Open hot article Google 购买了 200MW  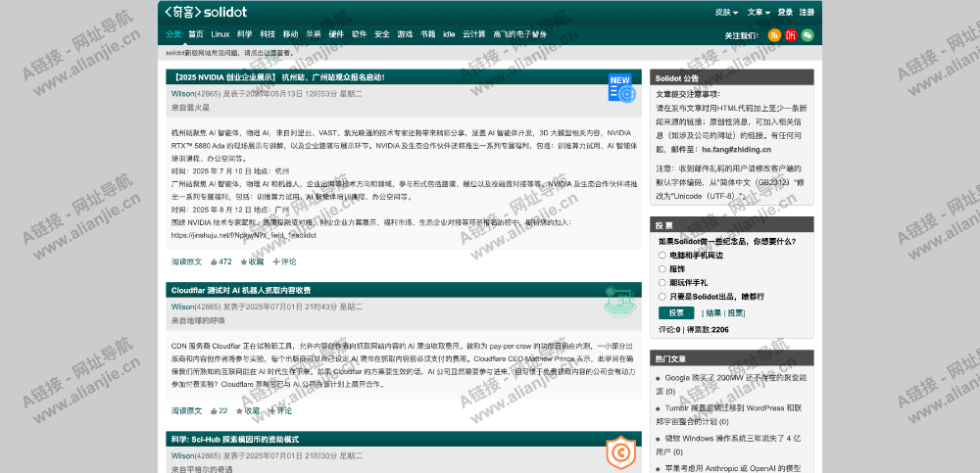click(732, 384)
